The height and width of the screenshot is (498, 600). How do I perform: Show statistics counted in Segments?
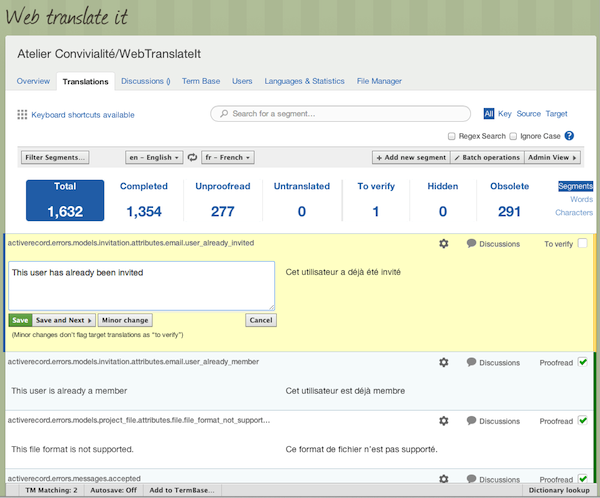575,186
